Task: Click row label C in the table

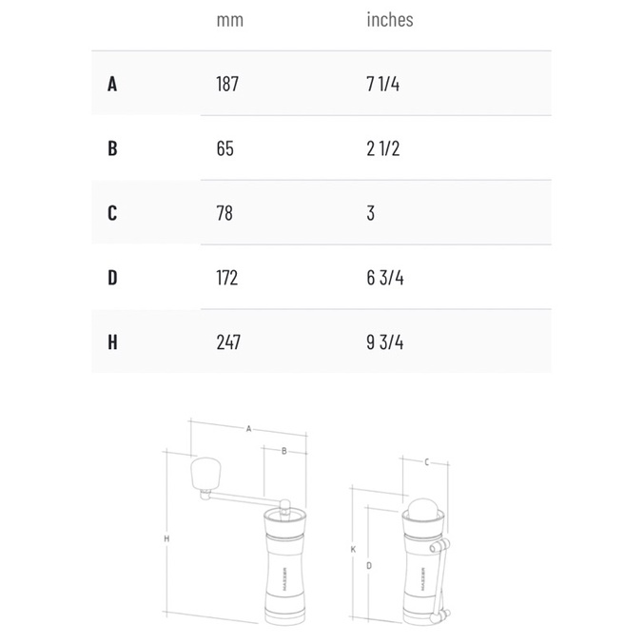Action: pos(112,213)
